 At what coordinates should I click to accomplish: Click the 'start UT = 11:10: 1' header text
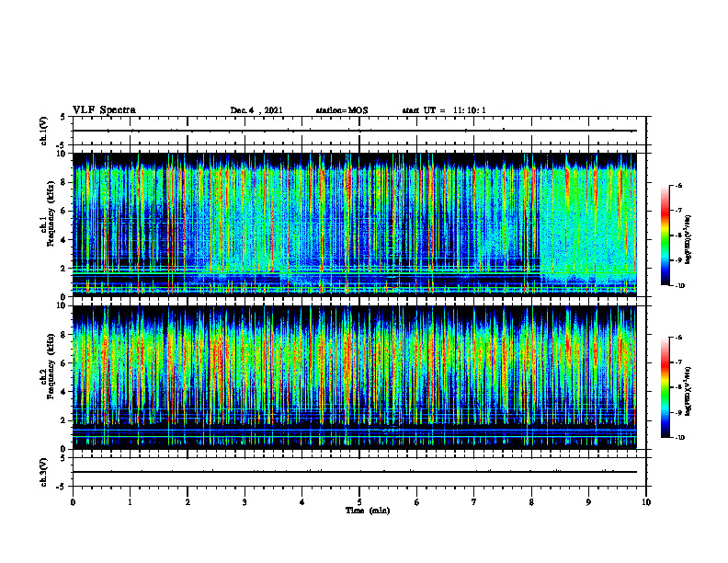pos(444,110)
